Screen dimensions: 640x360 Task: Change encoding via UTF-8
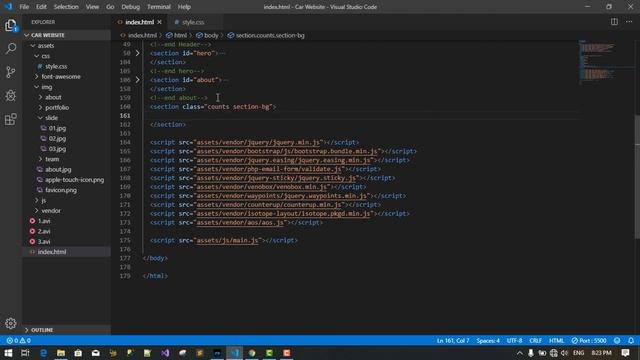coord(514,340)
